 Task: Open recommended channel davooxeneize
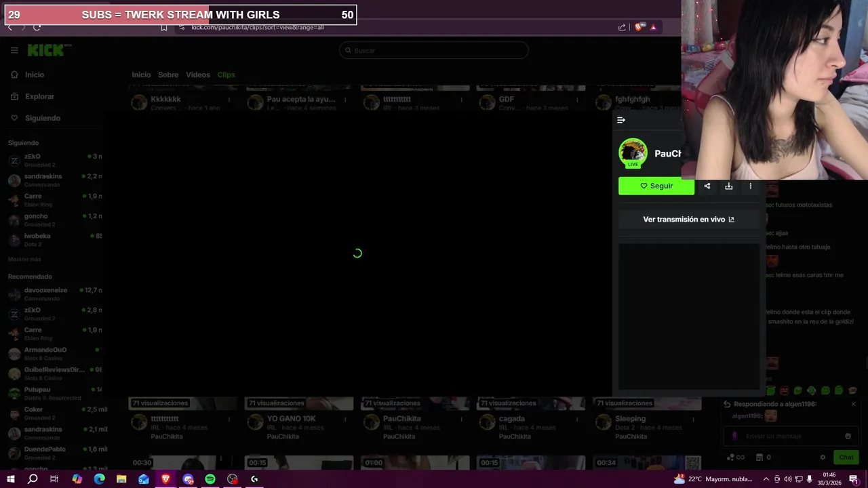(54, 293)
